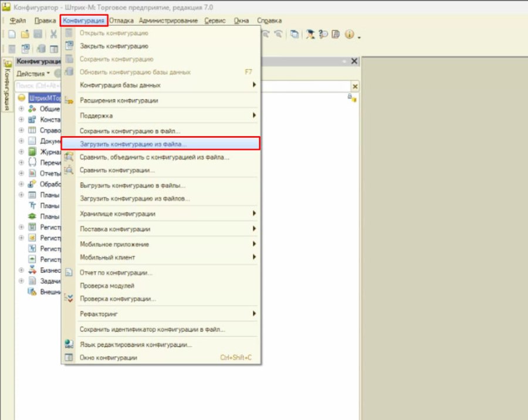Expand the Константы tree node
Image resolution: width=528 pixels, height=420 pixels.
21,119
